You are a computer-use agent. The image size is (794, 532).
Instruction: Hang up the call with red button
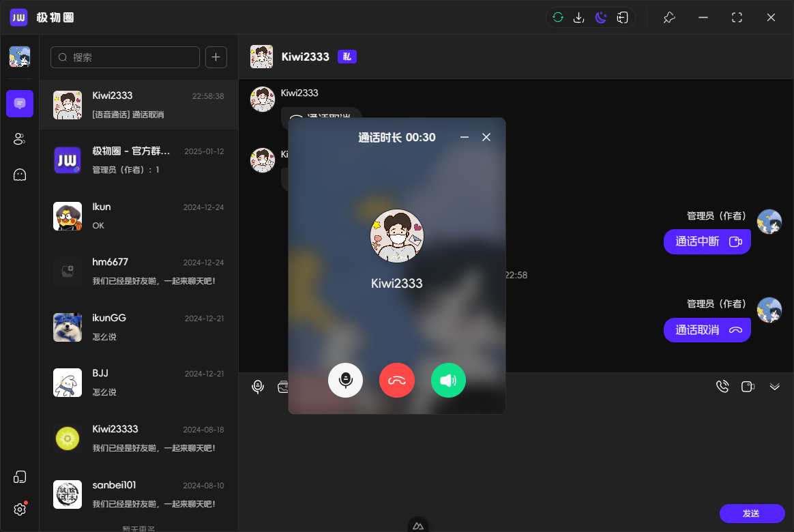397,380
